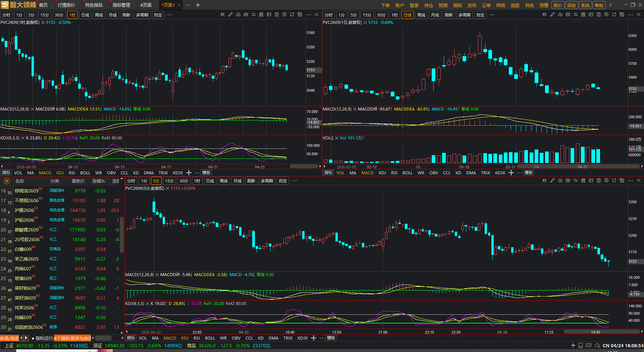
Task: Click the cloud download icon in top-left chart
Action: coord(238,15)
